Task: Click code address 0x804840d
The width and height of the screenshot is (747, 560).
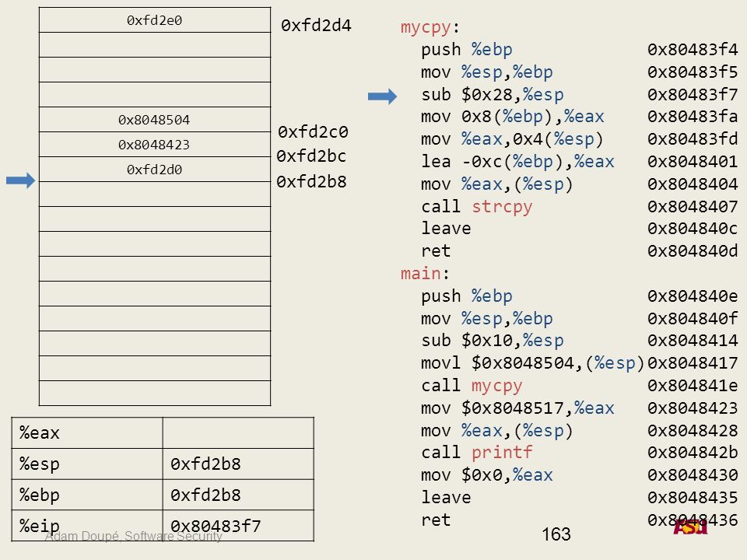Action: tap(693, 250)
